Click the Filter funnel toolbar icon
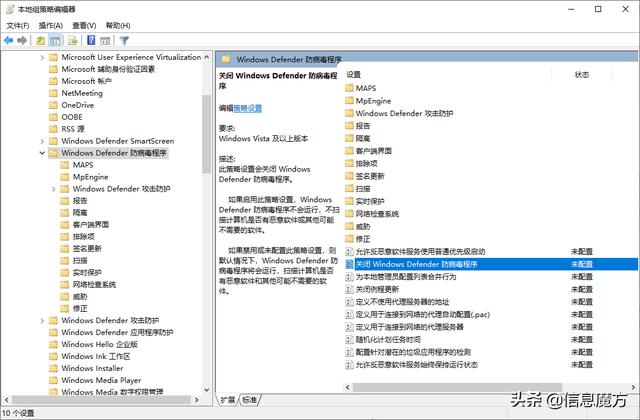640x420 pixels. coord(124,40)
